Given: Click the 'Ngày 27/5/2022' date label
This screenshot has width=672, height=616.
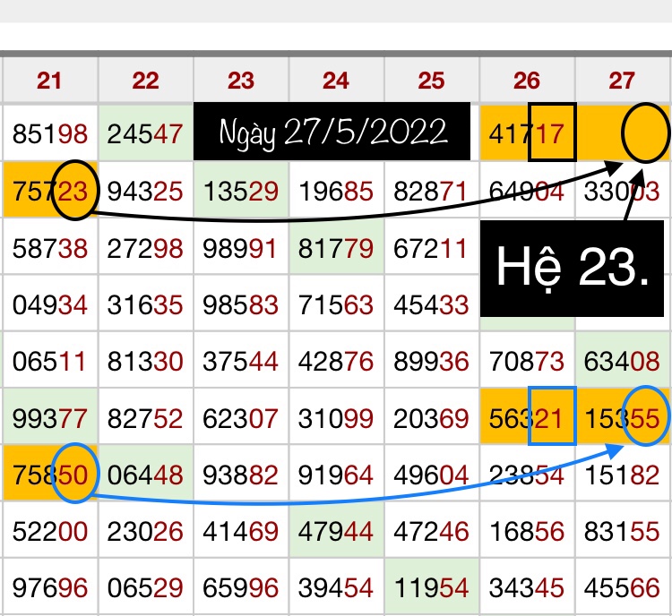Looking at the screenshot, I should click(333, 133).
